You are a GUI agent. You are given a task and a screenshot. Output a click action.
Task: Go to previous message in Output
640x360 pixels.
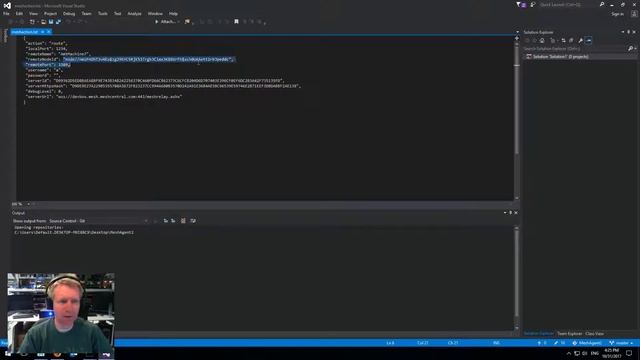tap(166, 221)
